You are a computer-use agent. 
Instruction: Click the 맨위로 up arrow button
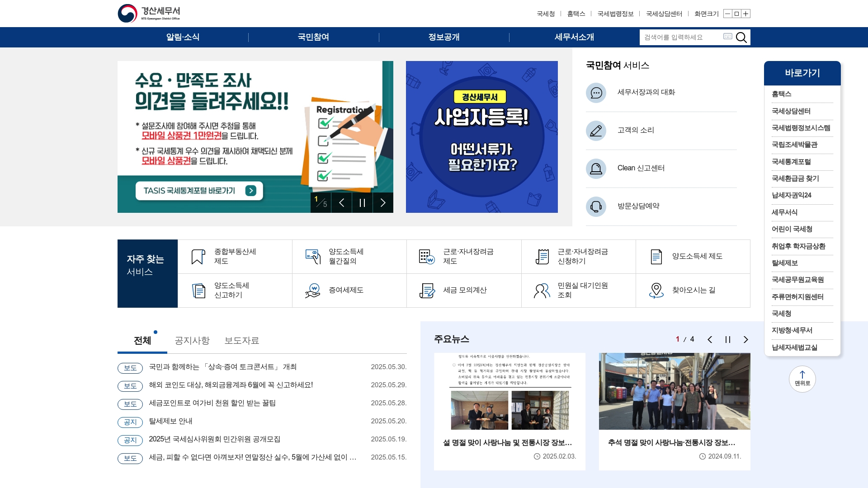click(x=802, y=379)
